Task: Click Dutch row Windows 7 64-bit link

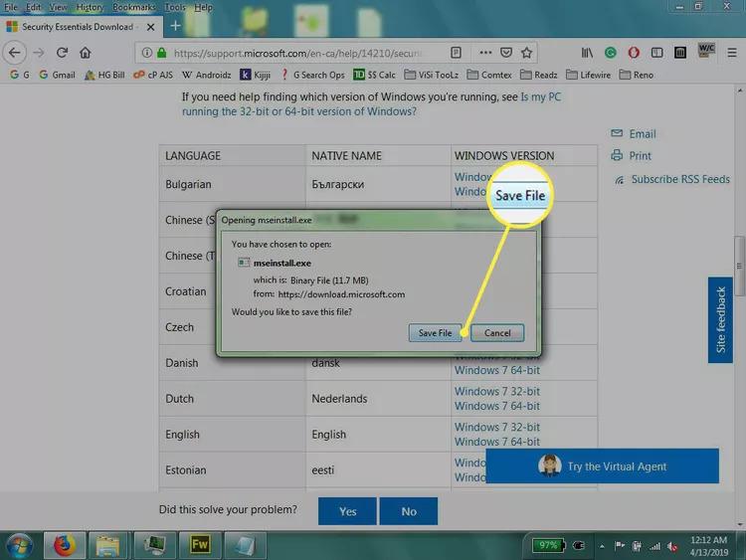Action: click(497, 406)
